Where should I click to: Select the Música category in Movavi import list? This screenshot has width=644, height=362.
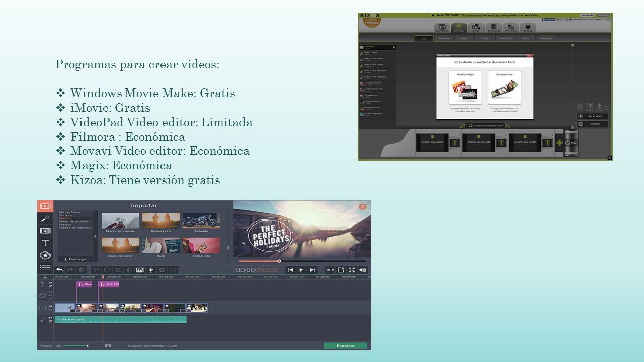(65, 218)
